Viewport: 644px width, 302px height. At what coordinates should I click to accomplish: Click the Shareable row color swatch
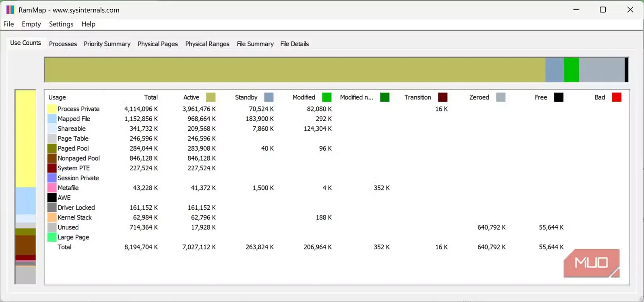click(x=52, y=128)
